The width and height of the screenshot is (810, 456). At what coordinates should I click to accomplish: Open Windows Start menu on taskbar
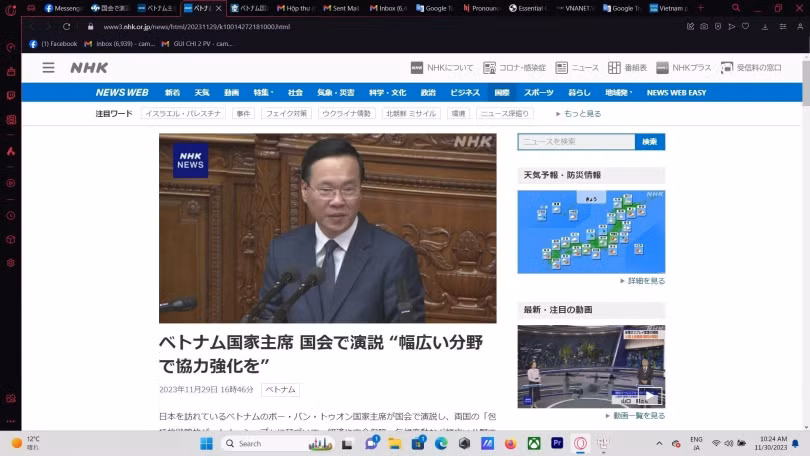coord(206,443)
